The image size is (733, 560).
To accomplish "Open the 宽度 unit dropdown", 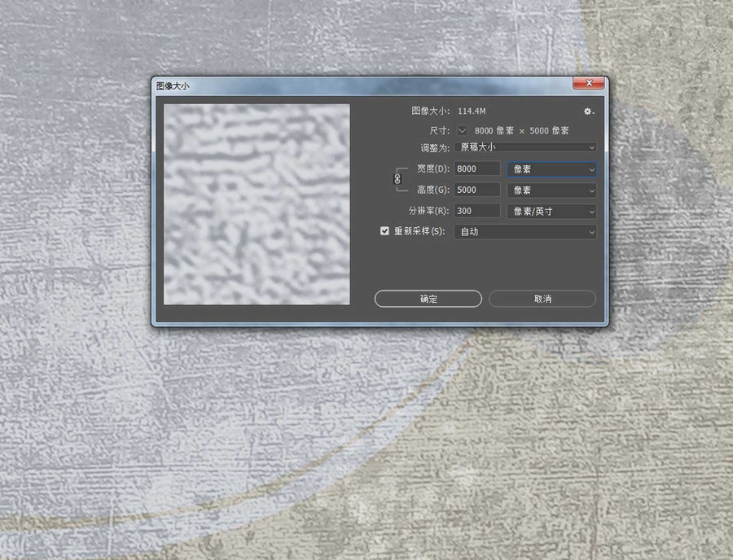I will click(552, 169).
